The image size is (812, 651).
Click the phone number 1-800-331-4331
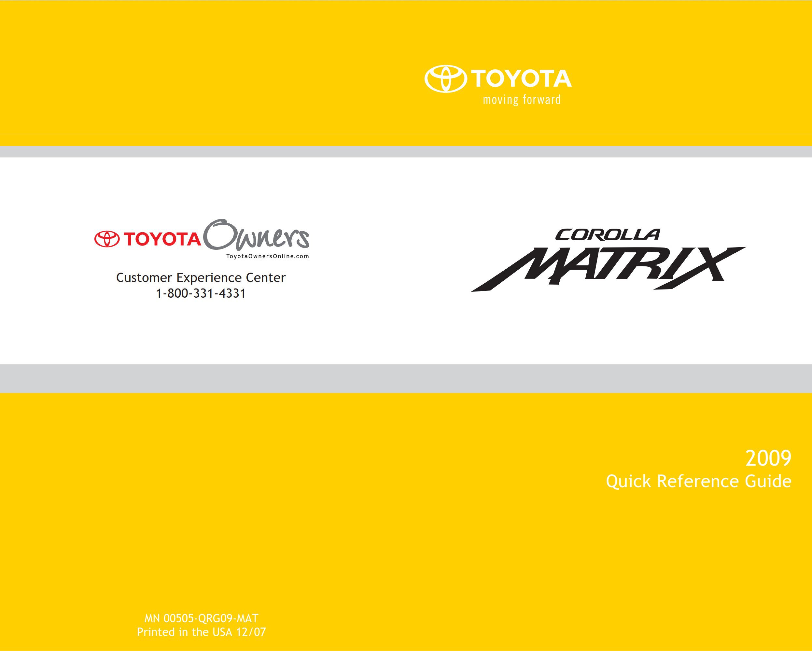click(201, 293)
